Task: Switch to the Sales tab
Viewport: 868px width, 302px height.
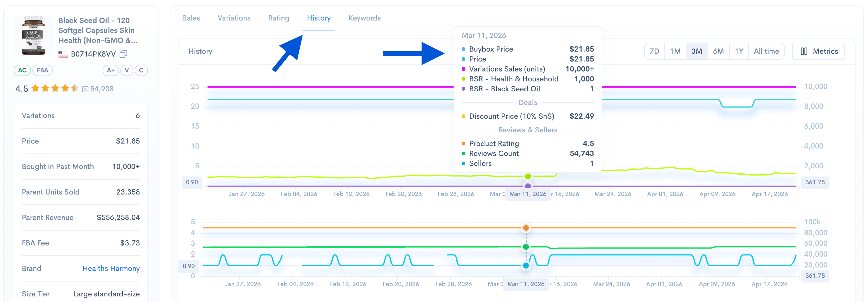Action: (x=191, y=18)
